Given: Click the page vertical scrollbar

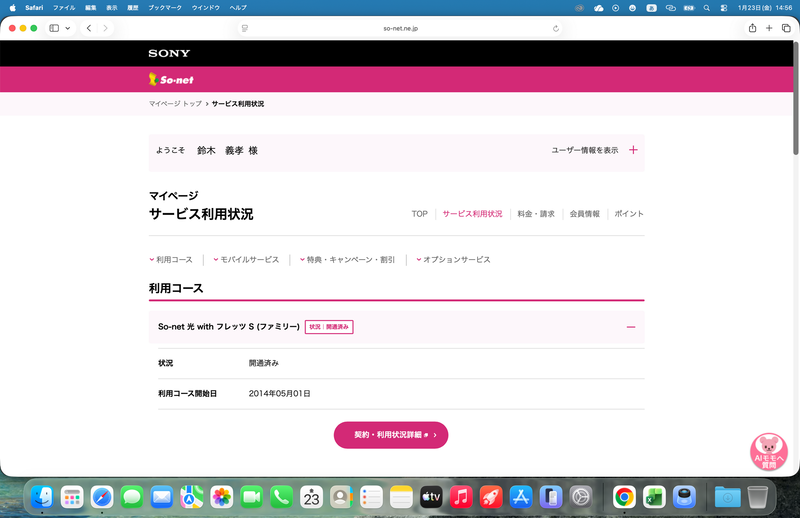Looking at the screenshot, I should (x=795, y=98).
